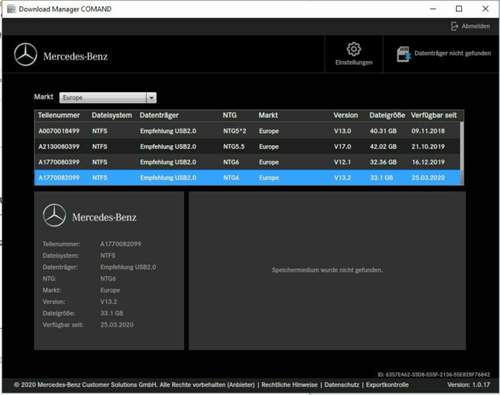Click the Abmelden logout icon
Image resolution: width=500 pixels, height=395 pixels.
tap(455, 26)
